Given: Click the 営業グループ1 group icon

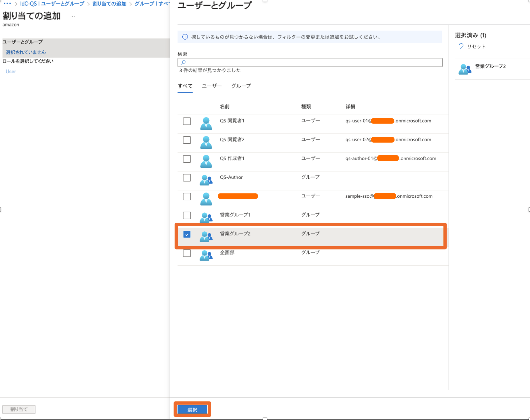Looking at the screenshot, I should click(206, 217).
